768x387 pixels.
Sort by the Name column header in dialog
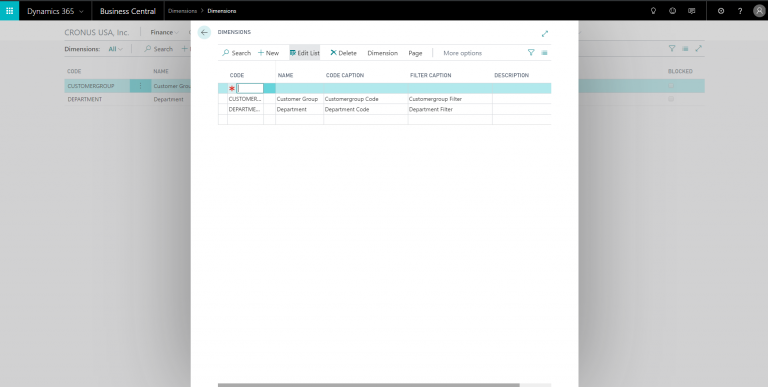coord(286,75)
